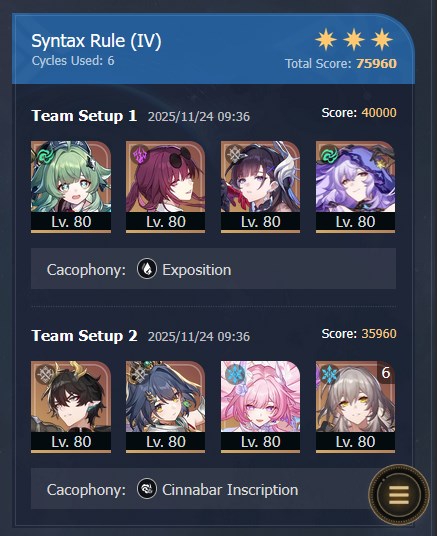Click the Exposition cacophony label text
This screenshot has height=536, width=437.
[197, 270]
